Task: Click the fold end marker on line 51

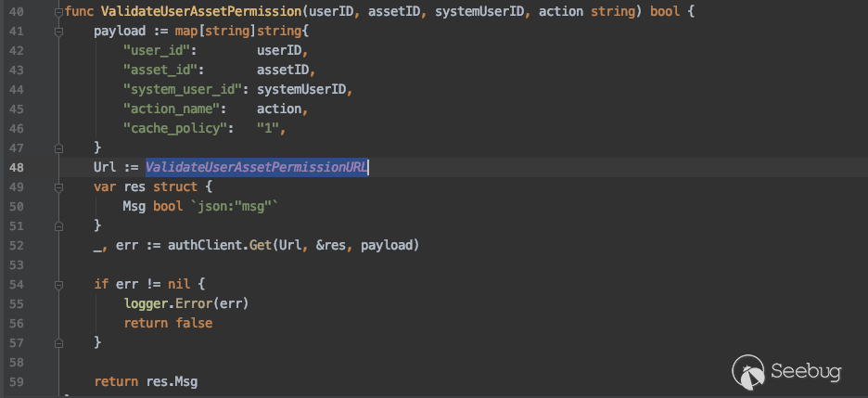Action: (x=59, y=225)
